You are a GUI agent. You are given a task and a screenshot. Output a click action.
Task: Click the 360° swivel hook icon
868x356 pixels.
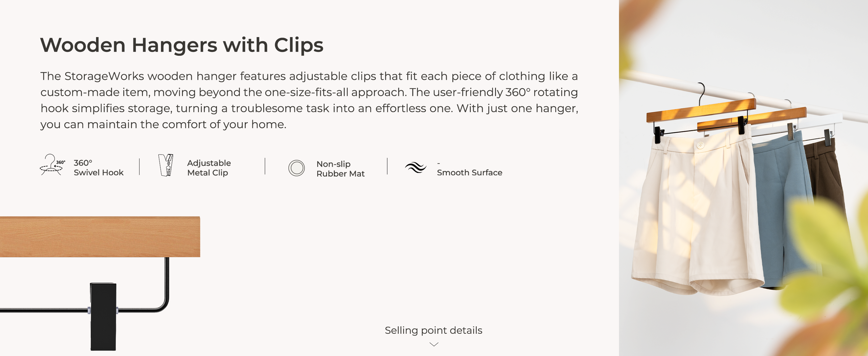click(51, 165)
